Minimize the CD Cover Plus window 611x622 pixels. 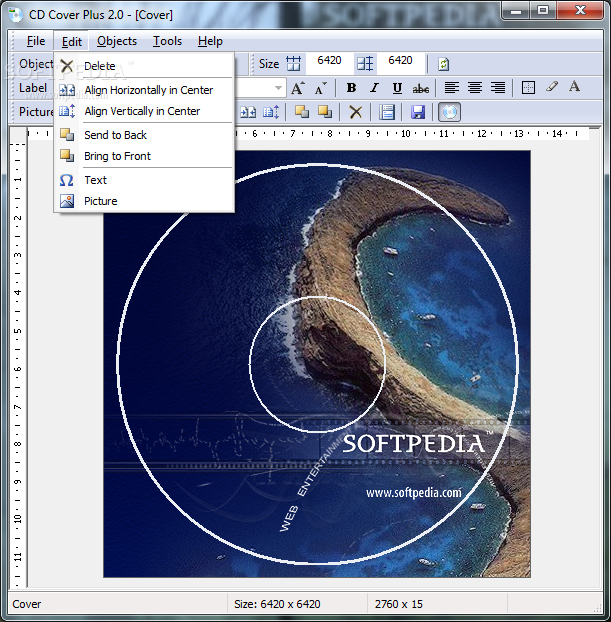pos(516,10)
